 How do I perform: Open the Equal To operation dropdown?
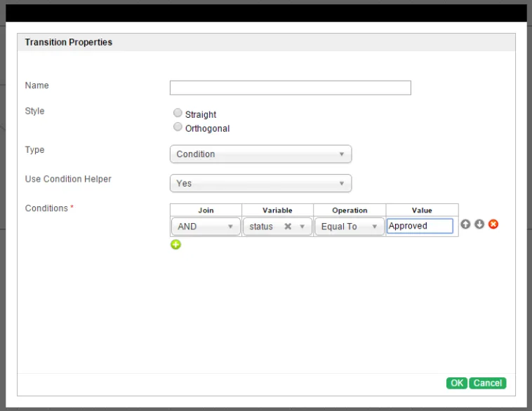tap(350, 227)
